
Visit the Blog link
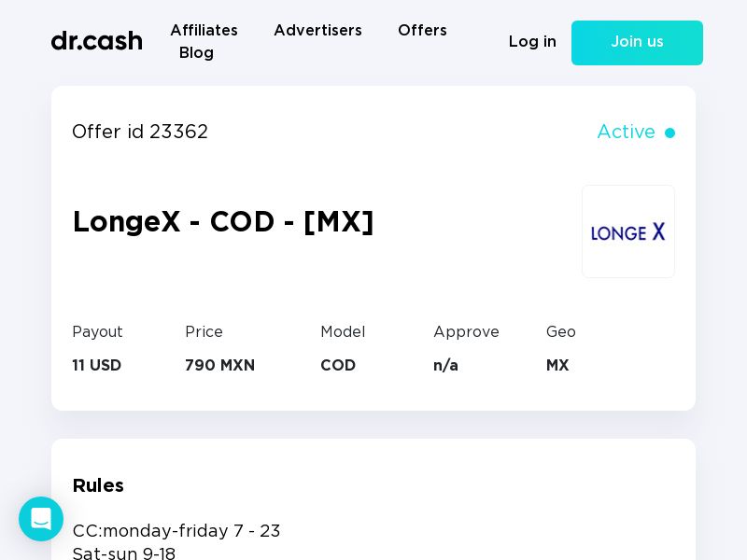pyautogui.click(x=196, y=53)
